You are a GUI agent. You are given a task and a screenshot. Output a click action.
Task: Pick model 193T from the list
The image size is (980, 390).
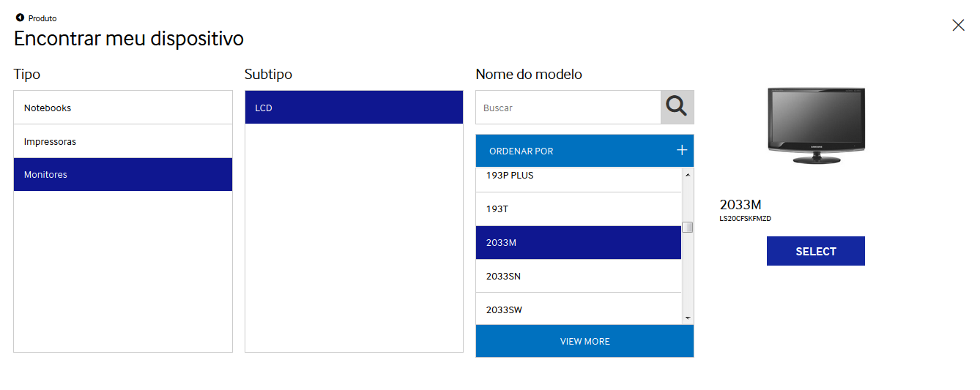579,209
